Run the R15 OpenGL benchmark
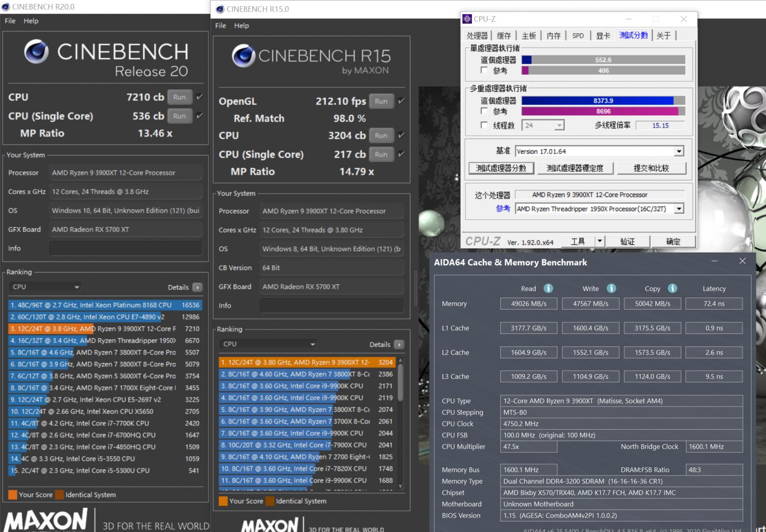This screenshot has height=532, width=766. tap(381, 101)
